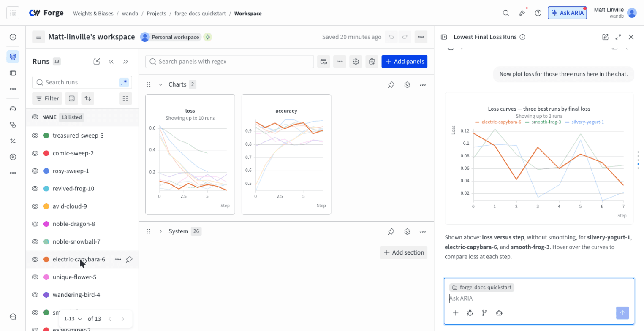Screen dimensions: 644x331
Task: Open the app grid launcher icon
Action: tap(13, 13)
